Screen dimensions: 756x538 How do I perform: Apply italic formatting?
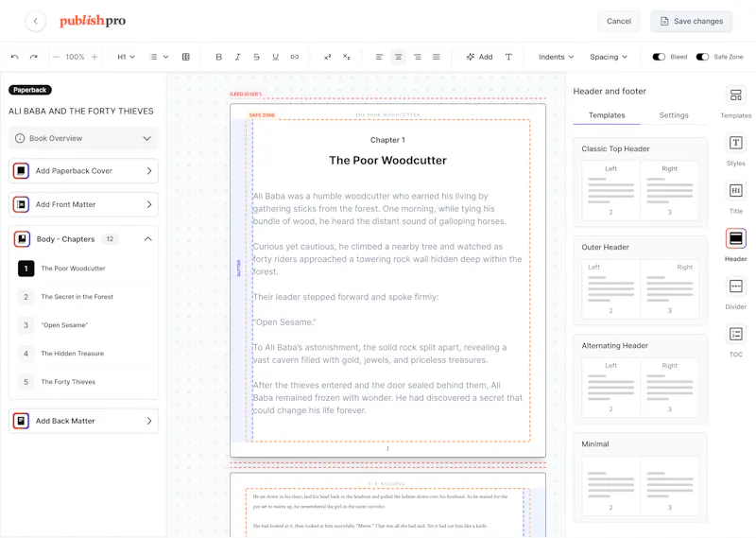238,57
